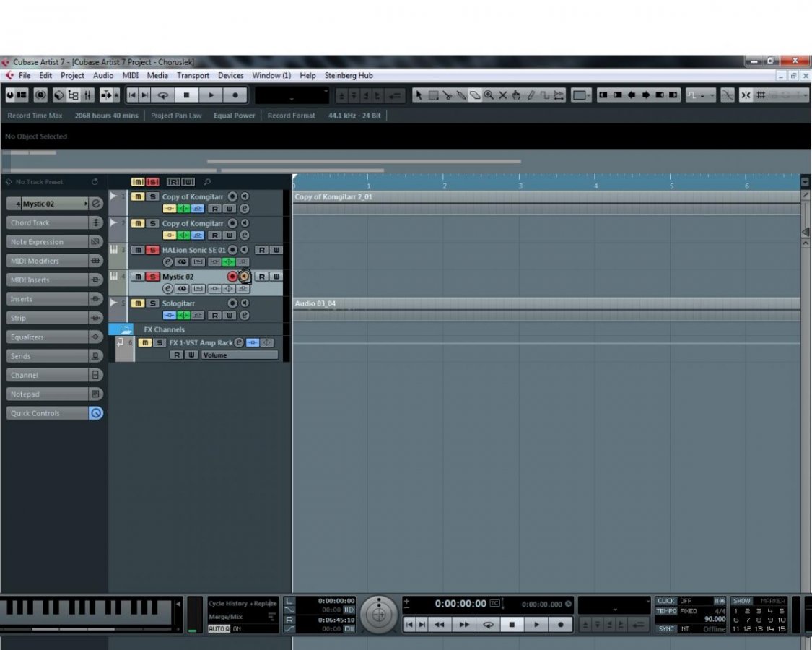Viewport: 812px width, 650px height.
Task: Click the SYNC button in transport
Action: pyautogui.click(x=666, y=629)
